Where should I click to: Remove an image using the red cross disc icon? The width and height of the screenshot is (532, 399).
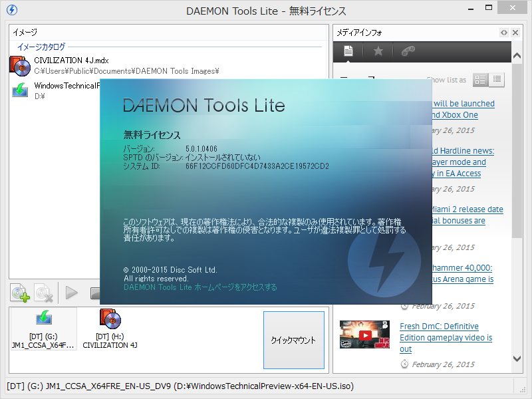(x=44, y=293)
